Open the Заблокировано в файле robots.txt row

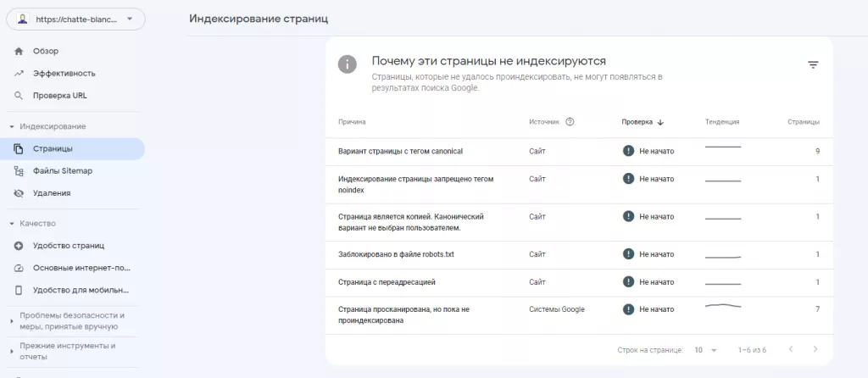[579, 254]
